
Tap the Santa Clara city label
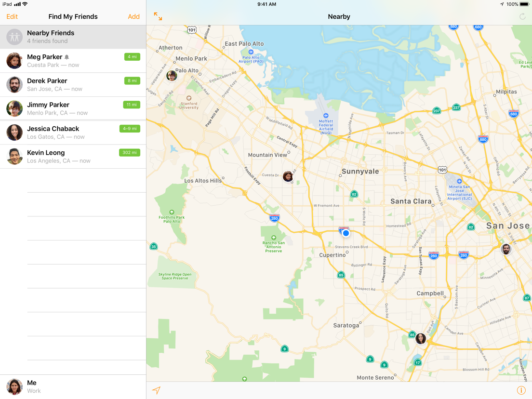[411, 201]
